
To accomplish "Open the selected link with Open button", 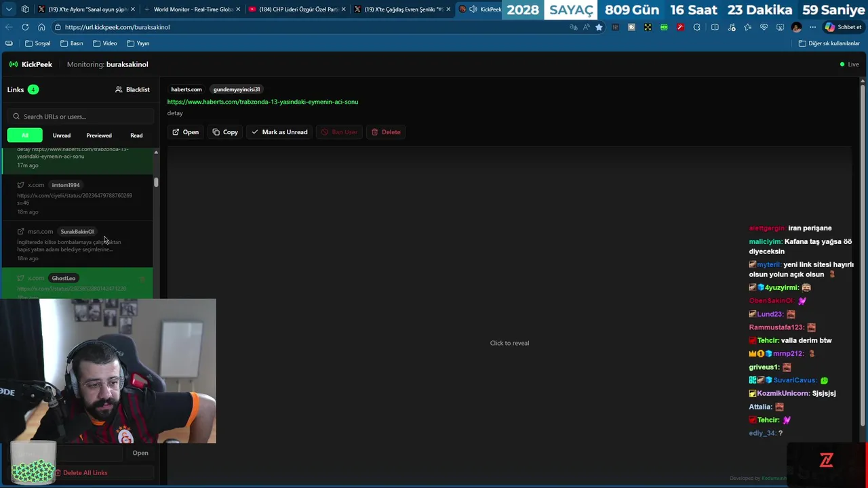I will 185,132.
